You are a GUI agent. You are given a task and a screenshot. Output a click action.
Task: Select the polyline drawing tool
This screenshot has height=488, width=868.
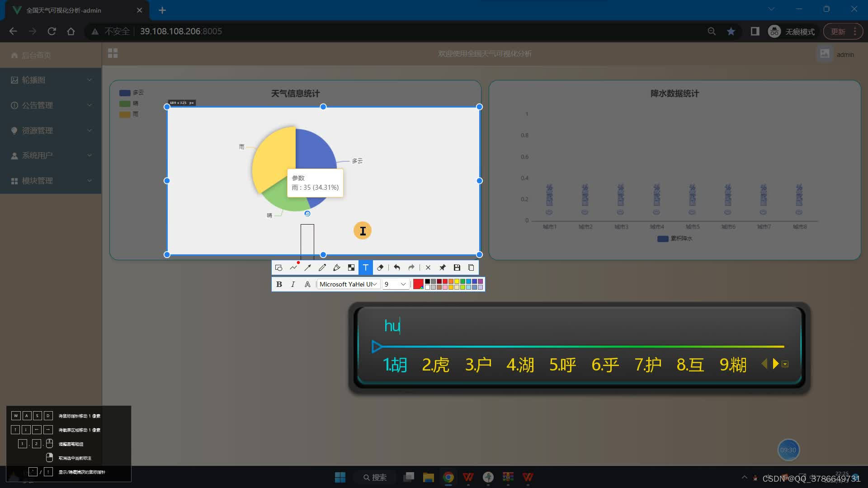[293, 267]
